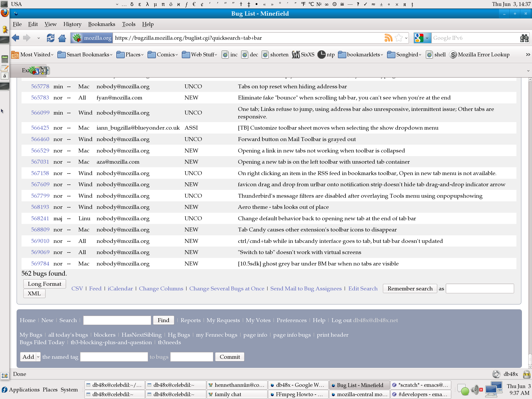Viewport: 532px width, 399px height.
Task: Expand the Smart Bookmarks folder
Action: pyautogui.click(x=85, y=55)
